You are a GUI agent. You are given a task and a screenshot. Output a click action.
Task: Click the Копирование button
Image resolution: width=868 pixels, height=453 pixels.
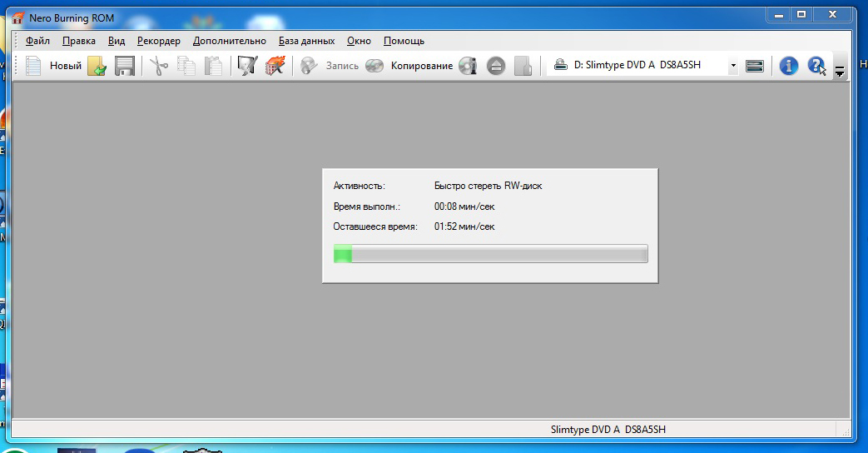[422, 66]
